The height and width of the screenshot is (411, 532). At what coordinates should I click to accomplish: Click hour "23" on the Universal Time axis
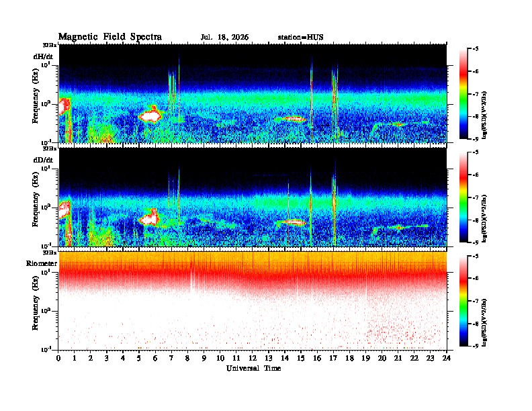[x=430, y=358]
